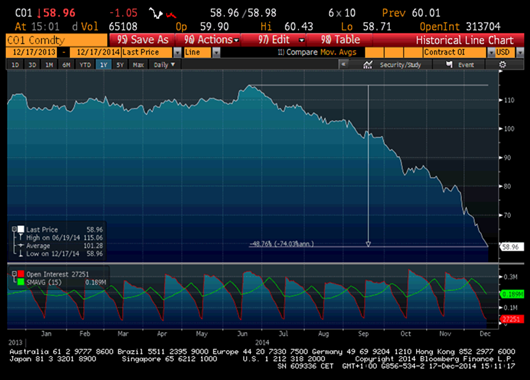Collapse the Last Price legend tree
The image size is (530, 380).
tap(14, 230)
